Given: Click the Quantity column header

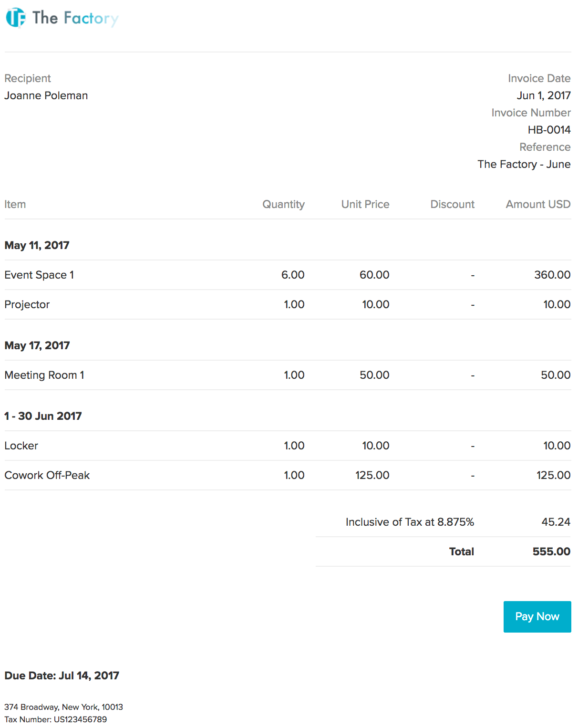Looking at the screenshot, I should [283, 204].
